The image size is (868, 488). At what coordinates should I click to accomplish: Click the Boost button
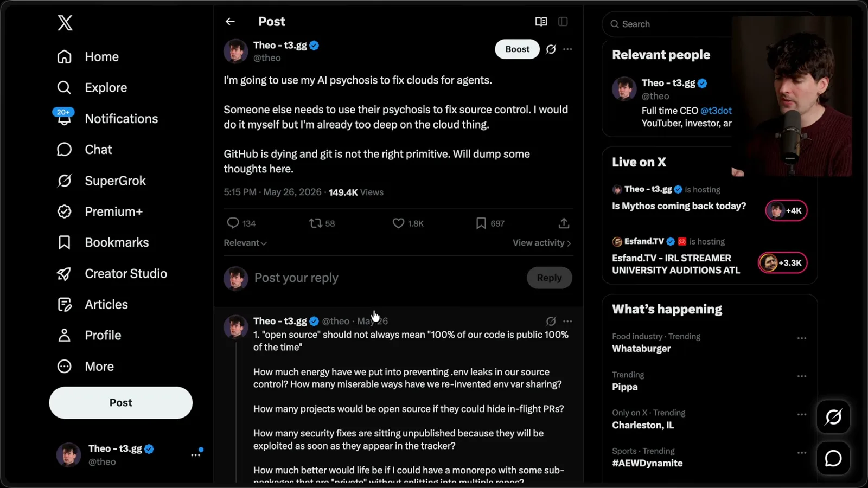click(x=517, y=49)
